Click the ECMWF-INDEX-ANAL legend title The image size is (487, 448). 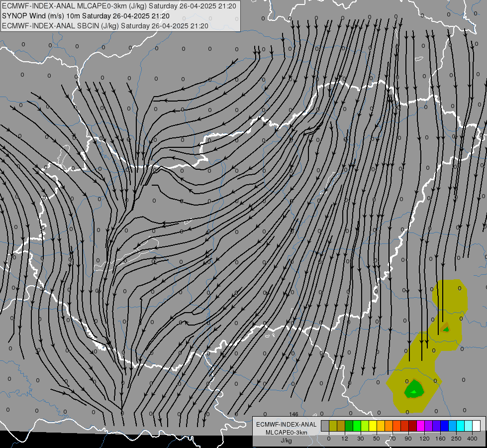click(x=286, y=425)
